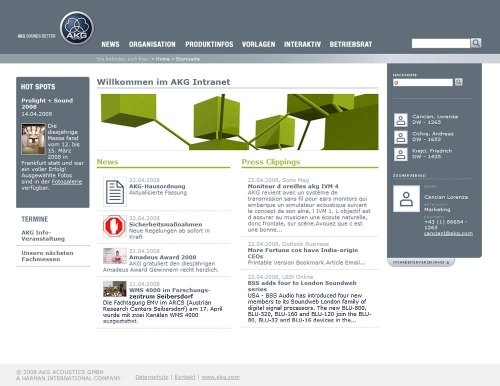Screen dimensions: 500x386
Task: Open the Prolight + Sound 2008 headline
Action: pos(47,103)
